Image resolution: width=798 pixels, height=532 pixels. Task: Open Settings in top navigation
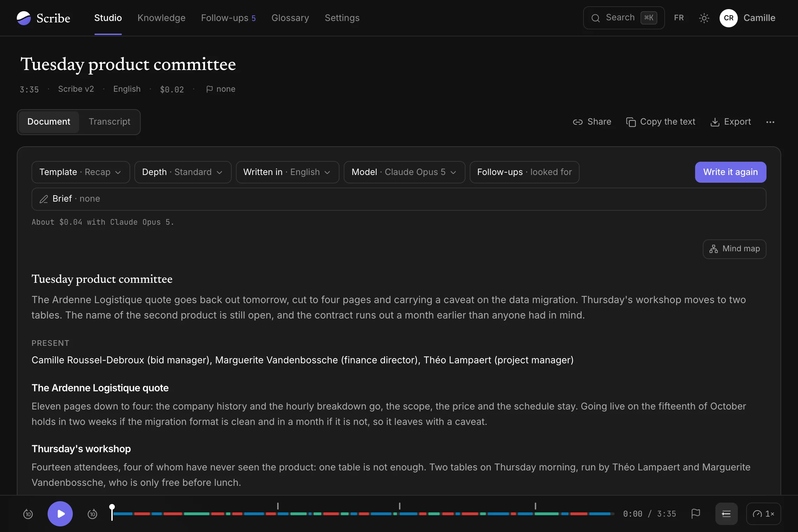tap(342, 18)
